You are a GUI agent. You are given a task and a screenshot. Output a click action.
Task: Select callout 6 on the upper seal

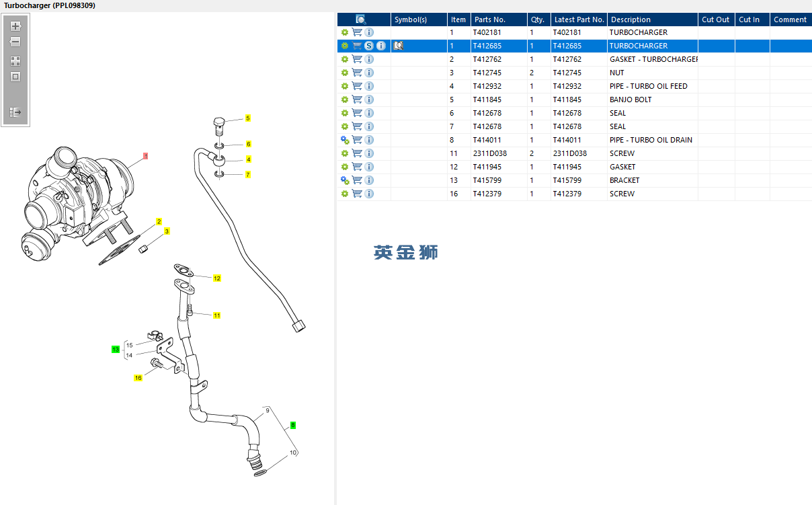248,144
